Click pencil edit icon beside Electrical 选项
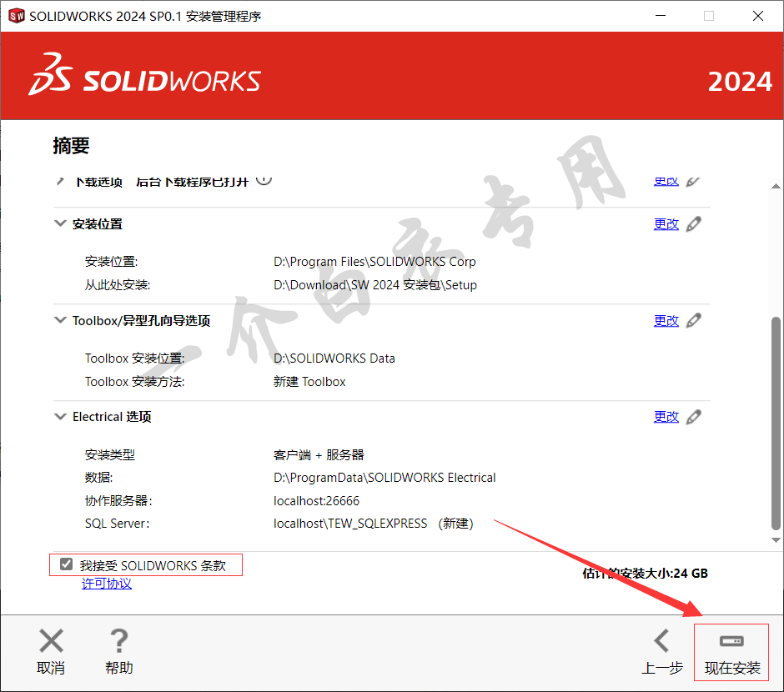784x692 pixels. coord(693,417)
